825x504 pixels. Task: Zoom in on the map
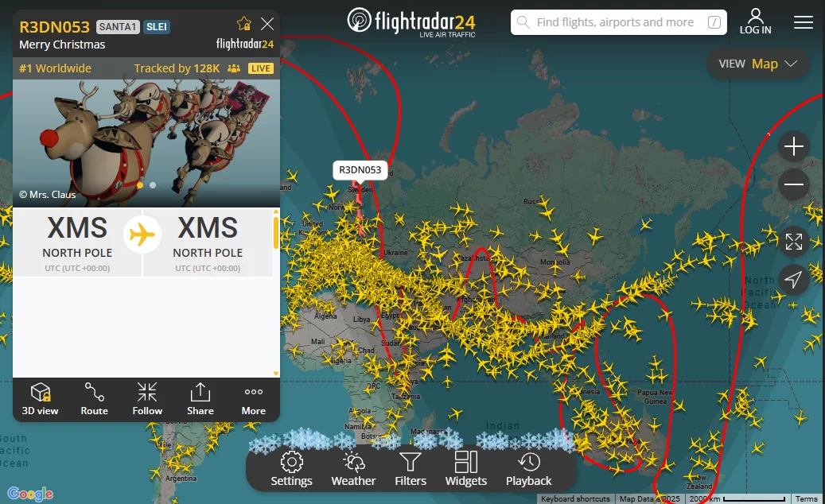tap(794, 146)
